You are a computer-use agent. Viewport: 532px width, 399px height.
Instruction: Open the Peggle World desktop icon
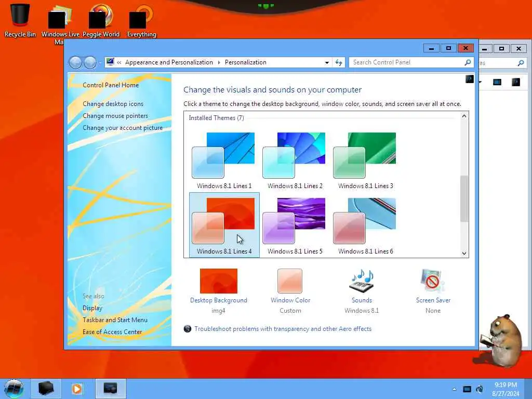tap(101, 20)
